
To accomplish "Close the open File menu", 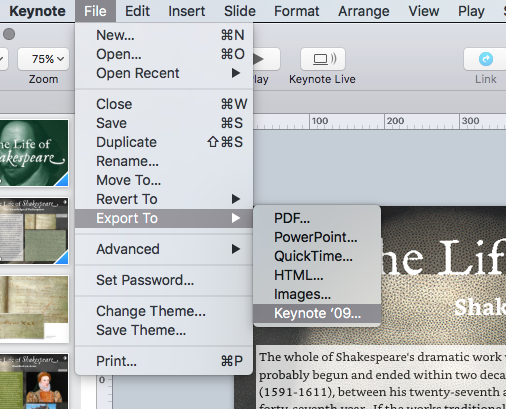I will click(95, 11).
